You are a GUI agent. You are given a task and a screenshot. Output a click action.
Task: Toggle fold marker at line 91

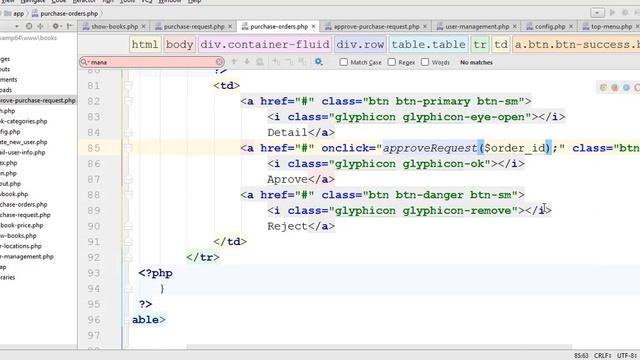coord(129,242)
